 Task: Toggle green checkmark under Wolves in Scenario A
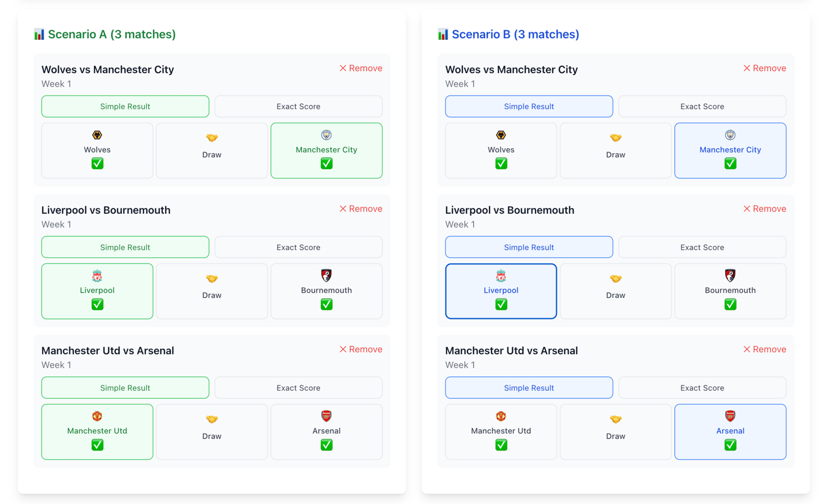click(x=97, y=163)
